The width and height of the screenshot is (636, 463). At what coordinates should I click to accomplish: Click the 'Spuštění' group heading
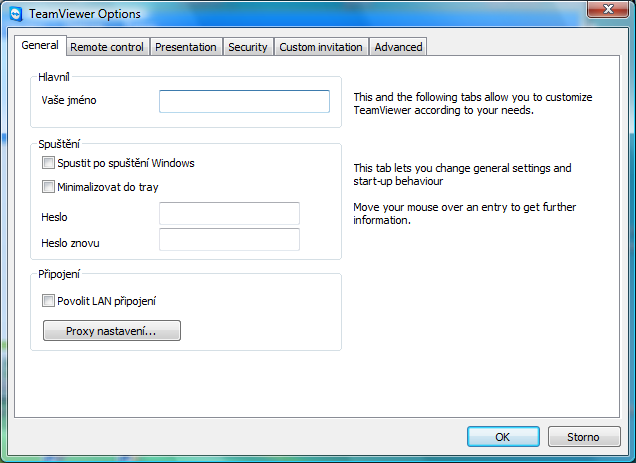click(x=59, y=144)
